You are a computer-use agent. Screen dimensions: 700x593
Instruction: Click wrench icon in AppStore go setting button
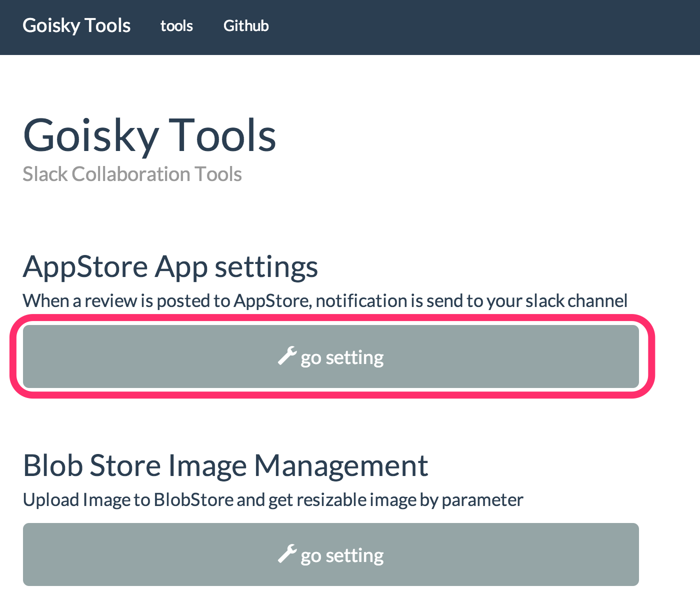[287, 356]
